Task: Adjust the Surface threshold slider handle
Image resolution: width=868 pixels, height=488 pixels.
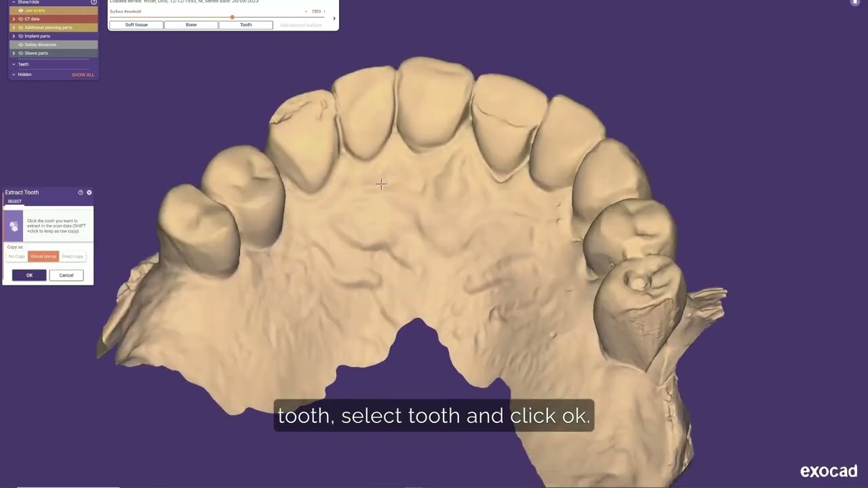Action: 232,17
